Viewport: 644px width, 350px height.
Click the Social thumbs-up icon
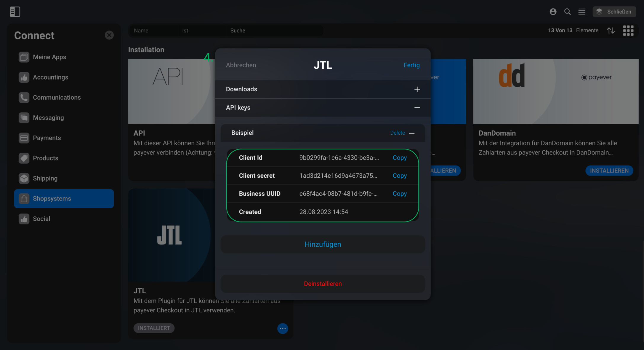point(24,219)
